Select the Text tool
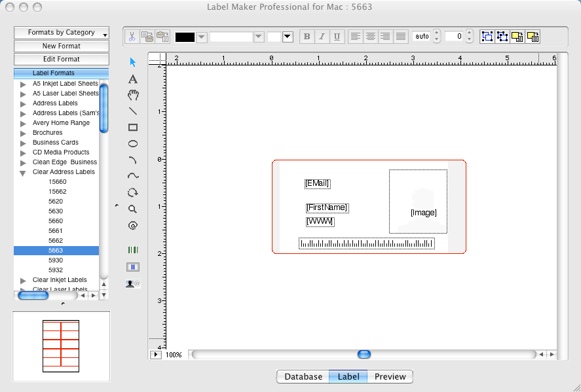 [132, 79]
